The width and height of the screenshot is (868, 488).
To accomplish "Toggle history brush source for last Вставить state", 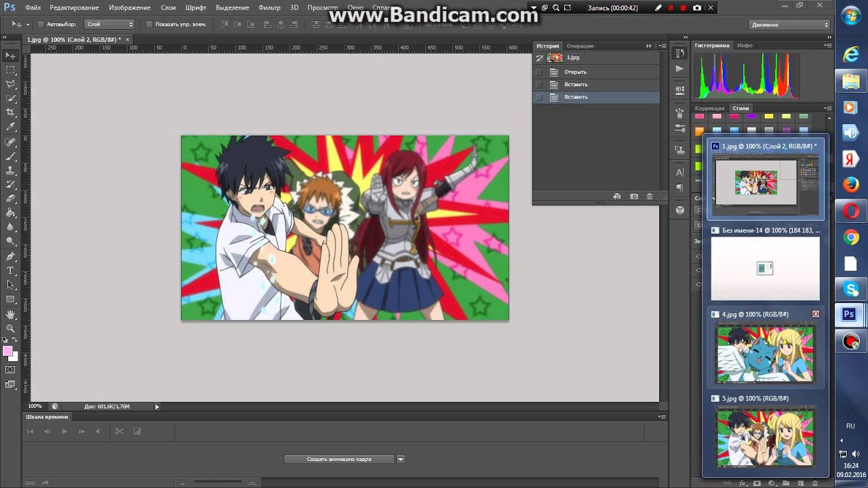I will point(539,97).
